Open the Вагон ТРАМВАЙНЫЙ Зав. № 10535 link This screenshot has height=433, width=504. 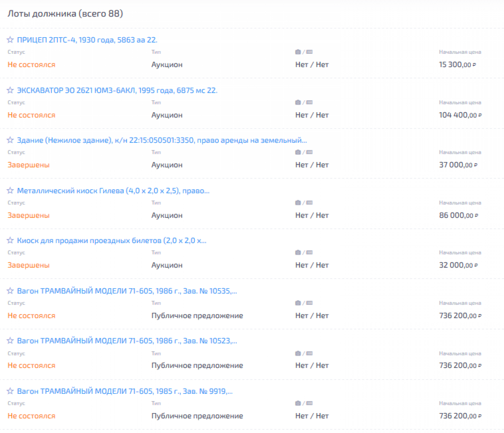(127, 291)
